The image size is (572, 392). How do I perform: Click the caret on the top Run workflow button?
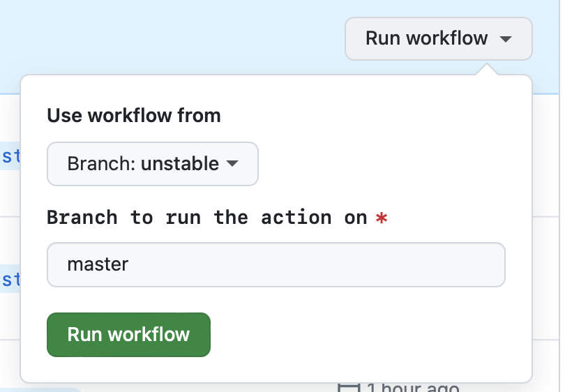[x=506, y=39]
